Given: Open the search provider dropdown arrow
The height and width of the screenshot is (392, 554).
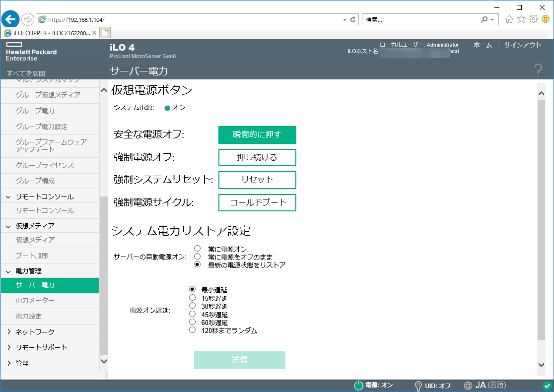Looking at the screenshot, I should pyautogui.click(x=492, y=20).
